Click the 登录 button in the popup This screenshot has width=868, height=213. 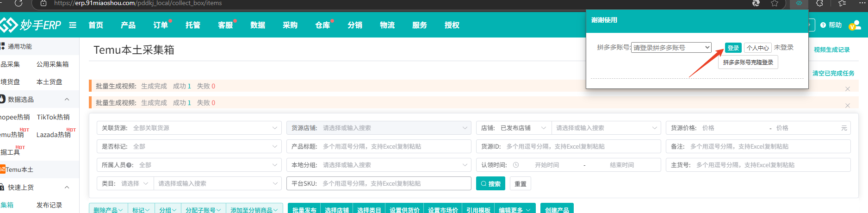tap(733, 48)
